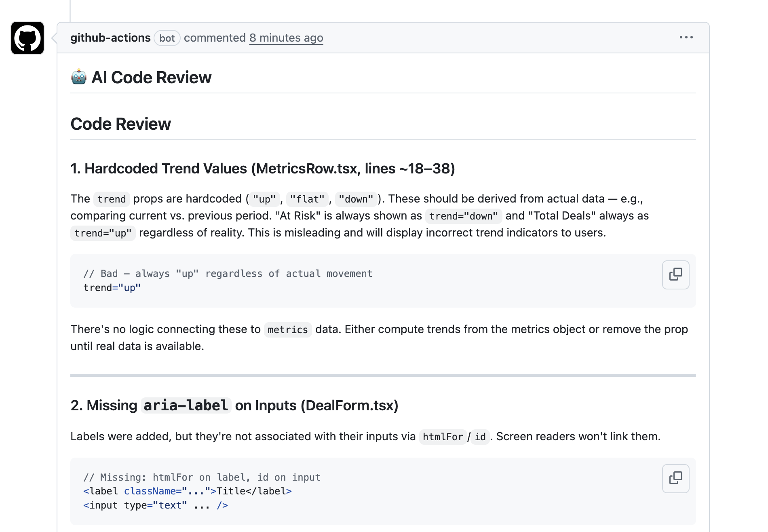Click the robot emoji in the heading
The height and width of the screenshot is (532, 768).
coord(79,77)
